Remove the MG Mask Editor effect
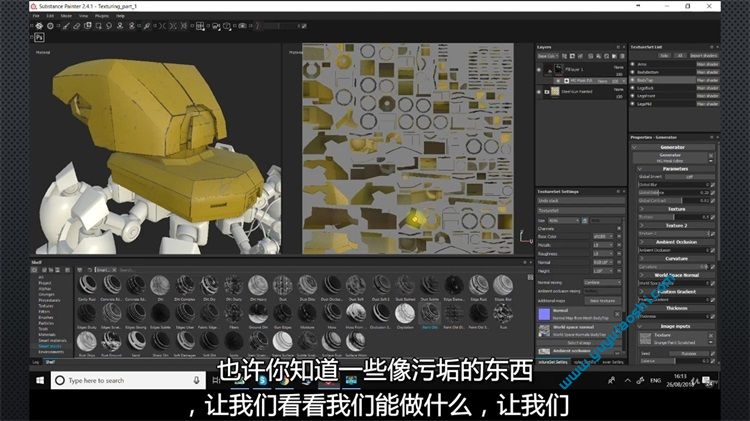The height and width of the screenshot is (421, 750). click(x=623, y=81)
